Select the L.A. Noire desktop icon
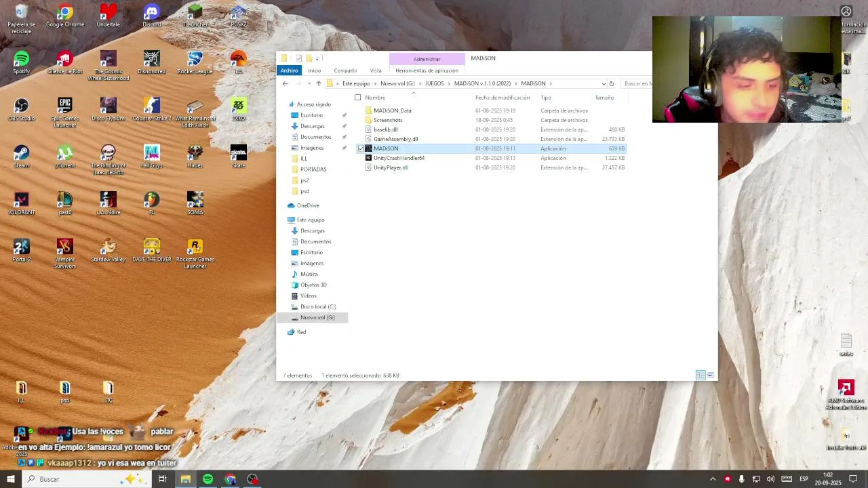 click(108, 203)
